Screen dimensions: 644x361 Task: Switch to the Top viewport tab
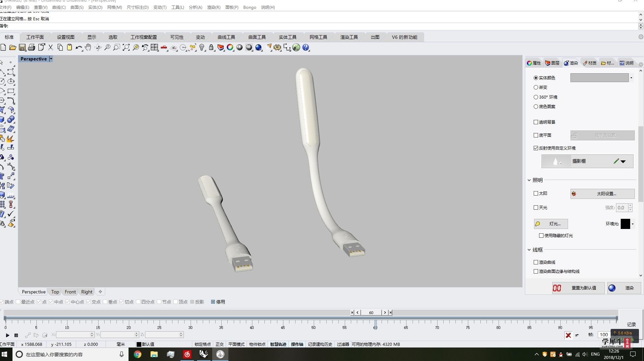click(x=55, y=292)
